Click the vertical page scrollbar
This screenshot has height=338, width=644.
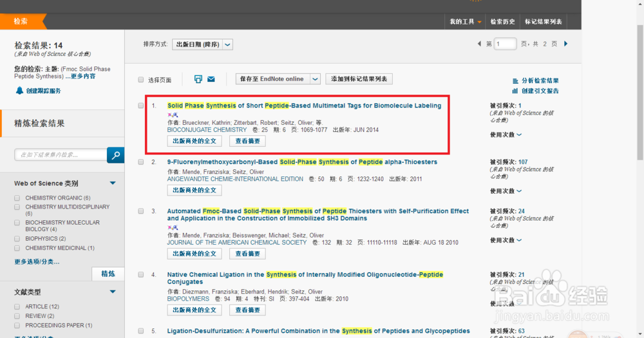[640, 93]
